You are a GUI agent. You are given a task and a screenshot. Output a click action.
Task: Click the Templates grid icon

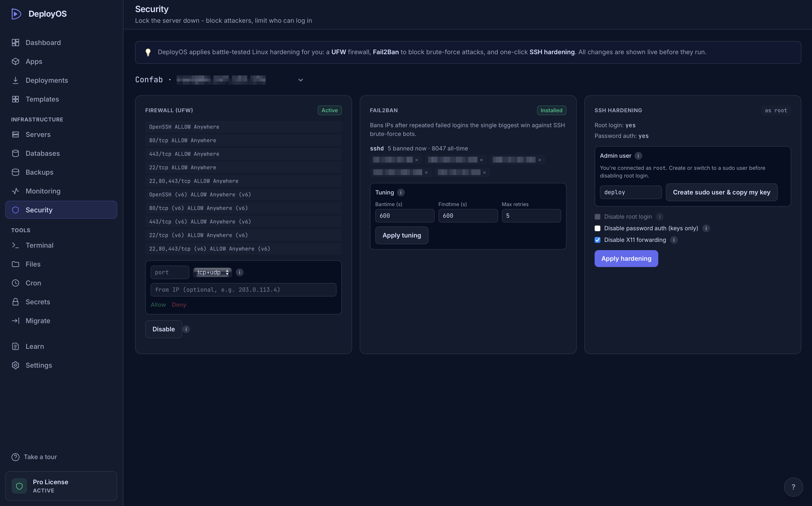point(15,99)
